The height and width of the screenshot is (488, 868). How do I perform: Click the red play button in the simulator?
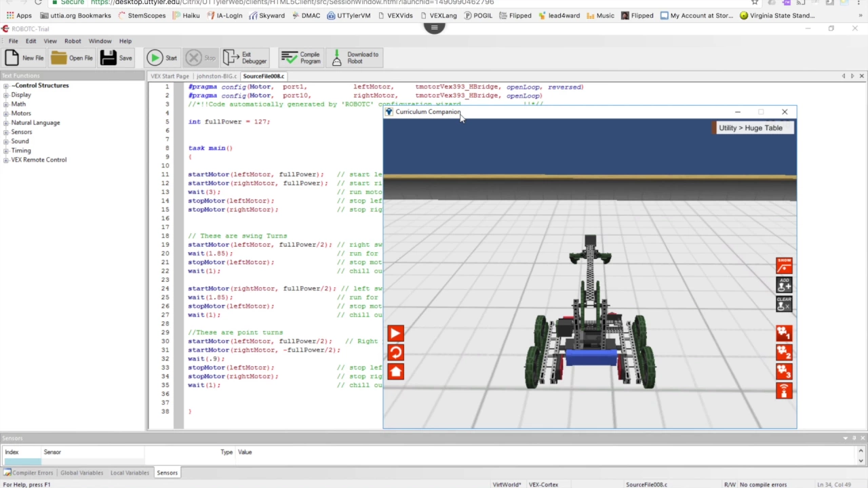(395, 333)
